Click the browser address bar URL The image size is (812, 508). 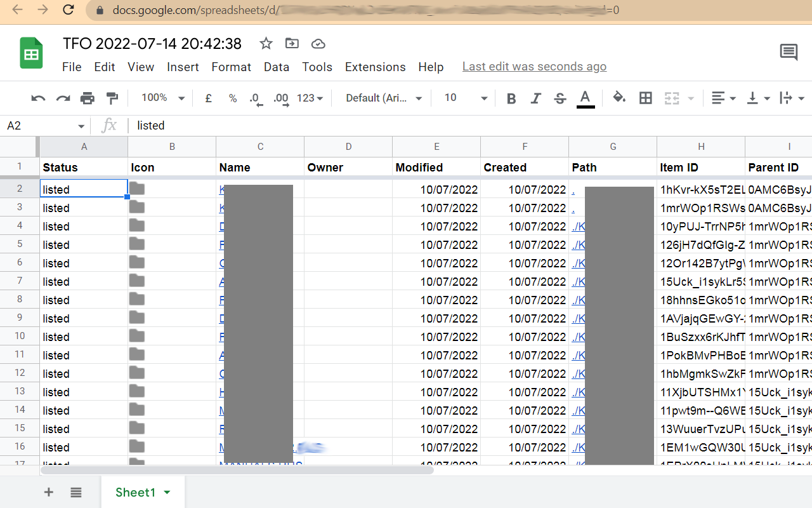pos(365,10)
